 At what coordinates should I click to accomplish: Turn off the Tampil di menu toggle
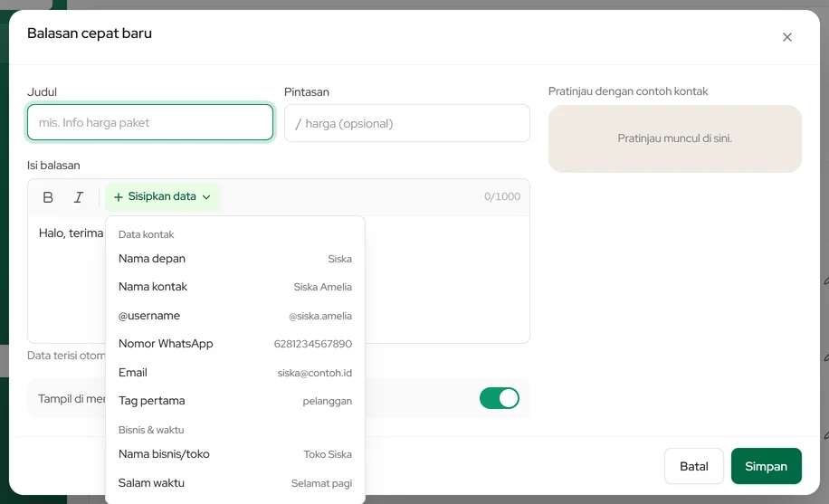click(x=499, y=398)
